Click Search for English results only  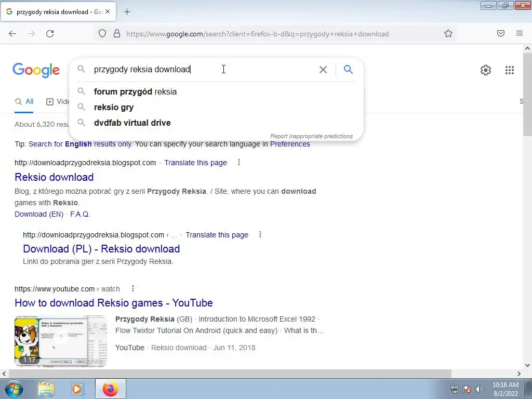(80, 144)
